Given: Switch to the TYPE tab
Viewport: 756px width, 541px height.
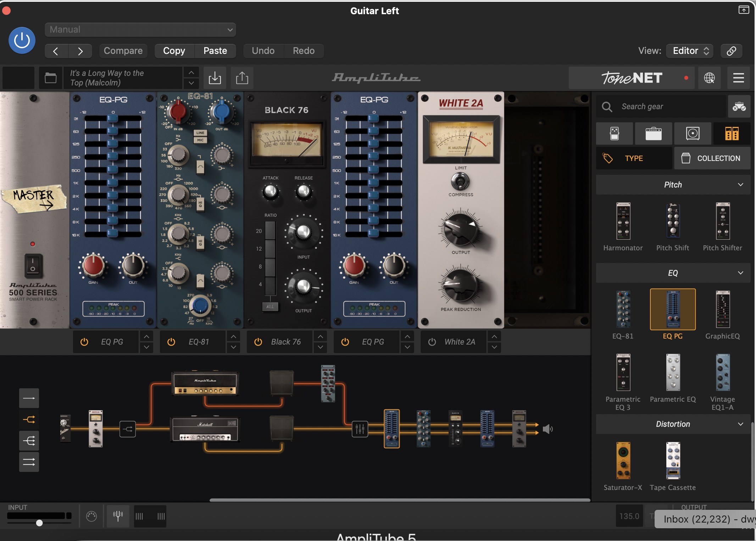Looking at the screenshot, I should click(634, 158).
